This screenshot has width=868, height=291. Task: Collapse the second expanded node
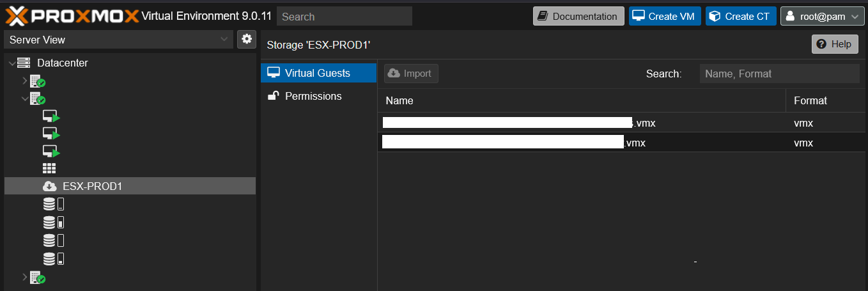(x=25, y=98)
